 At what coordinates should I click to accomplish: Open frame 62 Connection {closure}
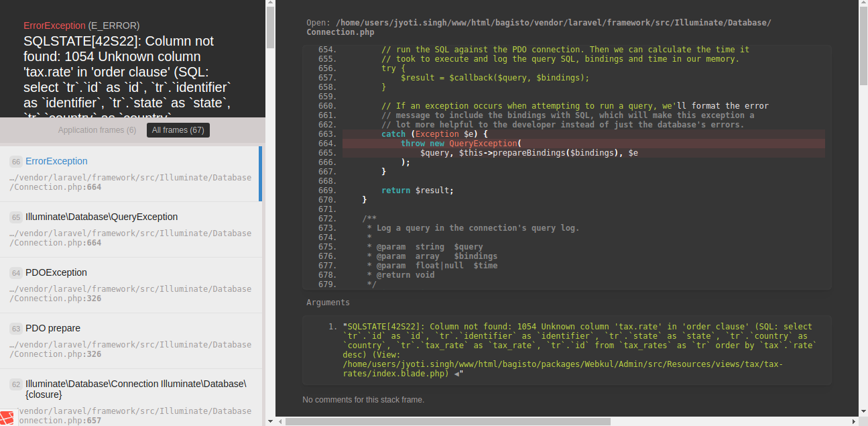coord(131,397)
